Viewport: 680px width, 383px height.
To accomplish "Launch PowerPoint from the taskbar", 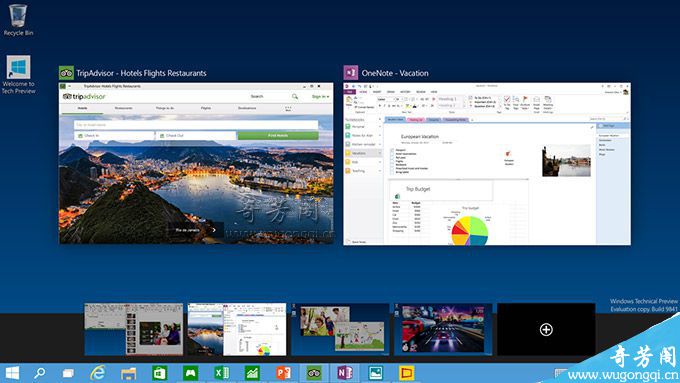I will (x=283, y=373).
